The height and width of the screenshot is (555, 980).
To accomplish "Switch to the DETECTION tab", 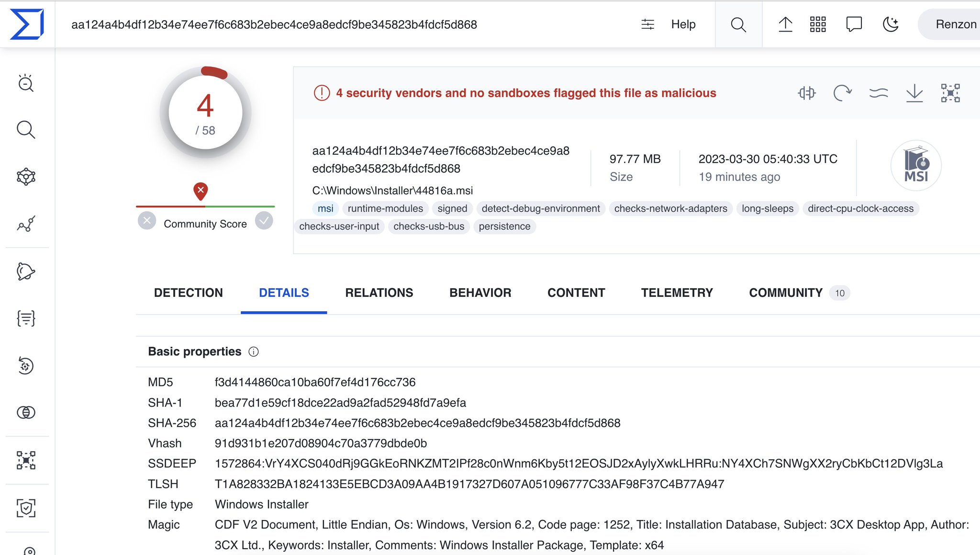I will tap(189, 293).
